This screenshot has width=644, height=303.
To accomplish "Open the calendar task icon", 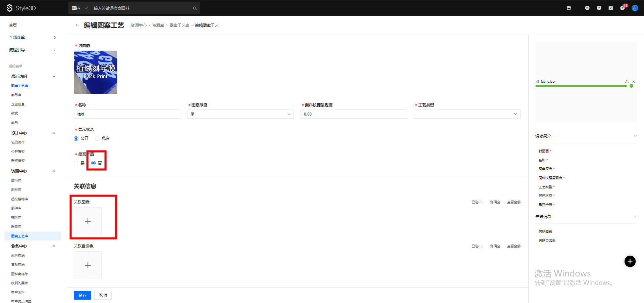I will [x=610, y=8].
